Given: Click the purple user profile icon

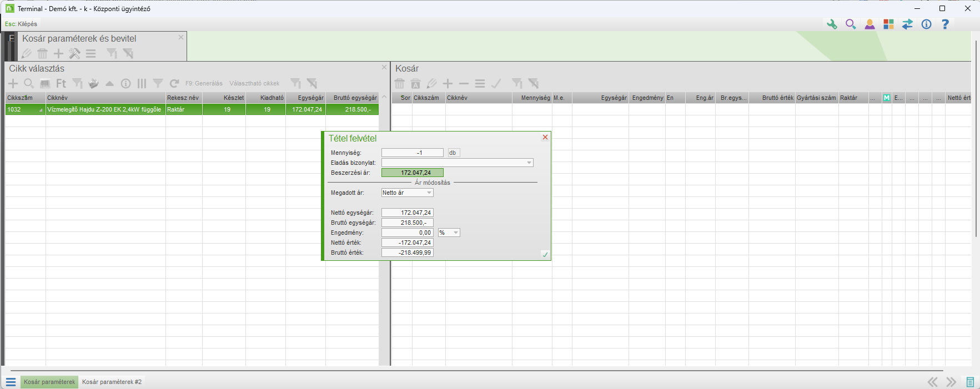Looking at the screenshot, I should tap(870, 24).
